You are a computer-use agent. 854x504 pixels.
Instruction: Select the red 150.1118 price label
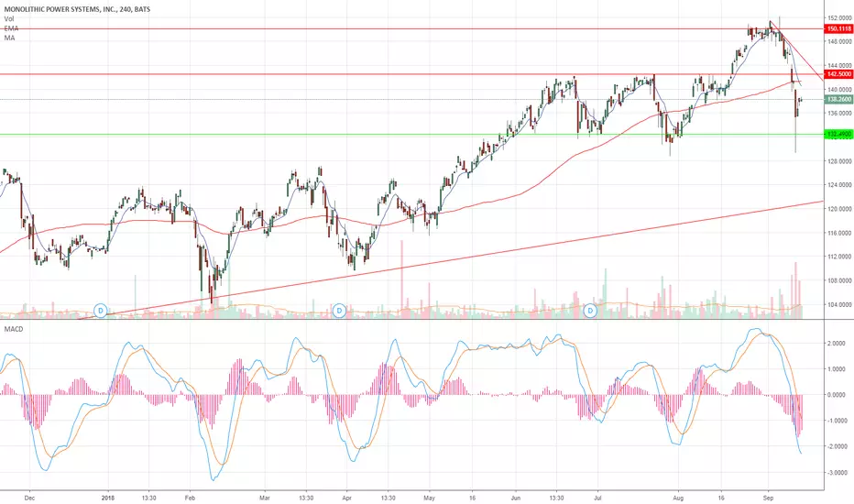click(838, 29)
